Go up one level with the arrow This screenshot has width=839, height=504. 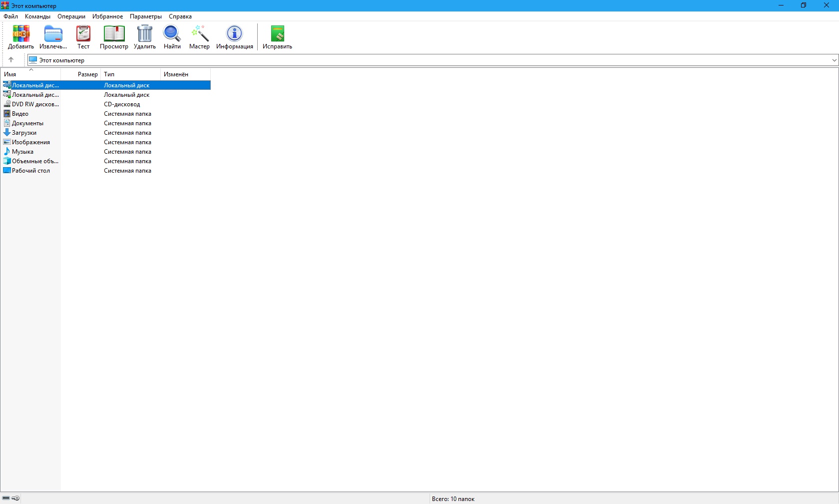point(11,60)
